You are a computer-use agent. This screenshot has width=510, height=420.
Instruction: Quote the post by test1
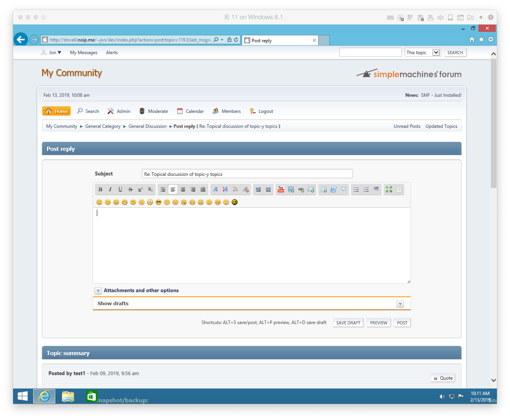tap(443, 378)
